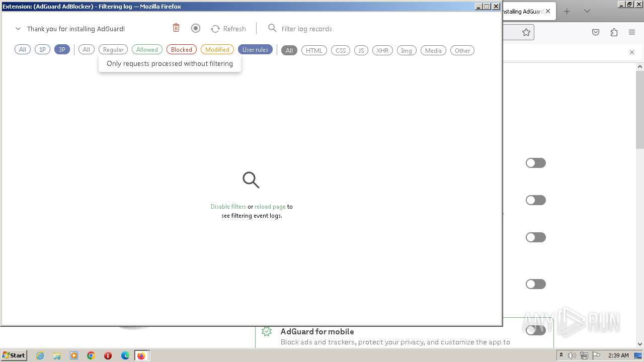Toggle the third switch in AdGuard page
Viewport: 644px width, 362px height.
pyautogui.click(x=536, y=237)
